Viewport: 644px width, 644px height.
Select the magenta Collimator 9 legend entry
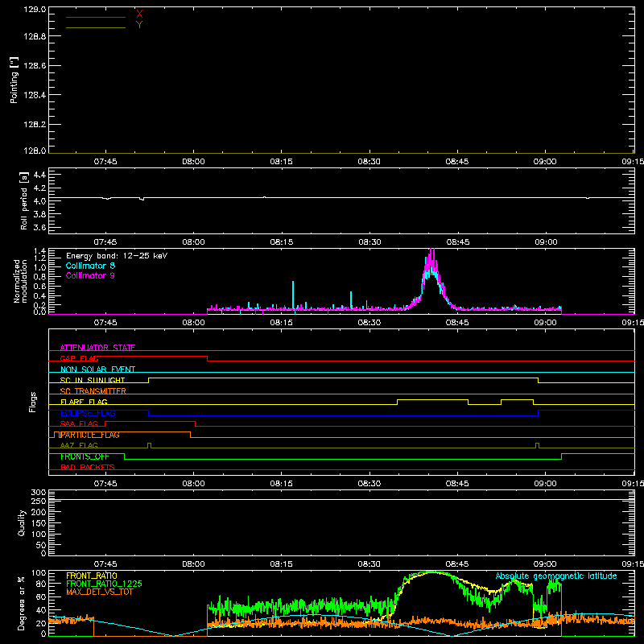(90, 275)
